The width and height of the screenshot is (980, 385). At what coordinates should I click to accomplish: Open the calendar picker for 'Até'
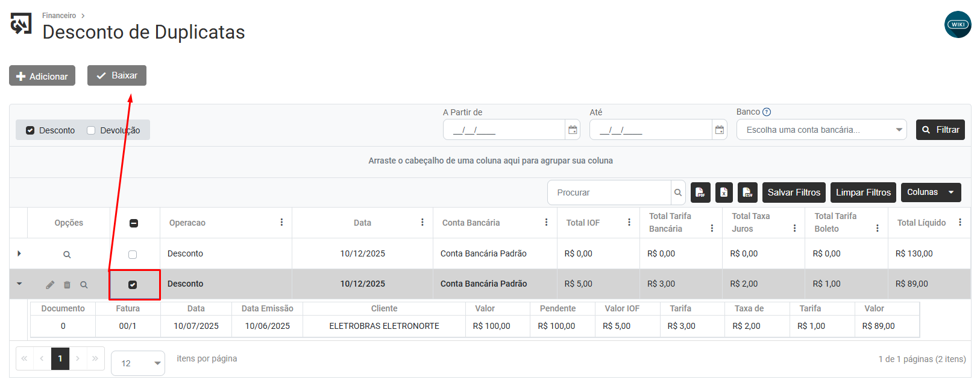click(719, 130)
